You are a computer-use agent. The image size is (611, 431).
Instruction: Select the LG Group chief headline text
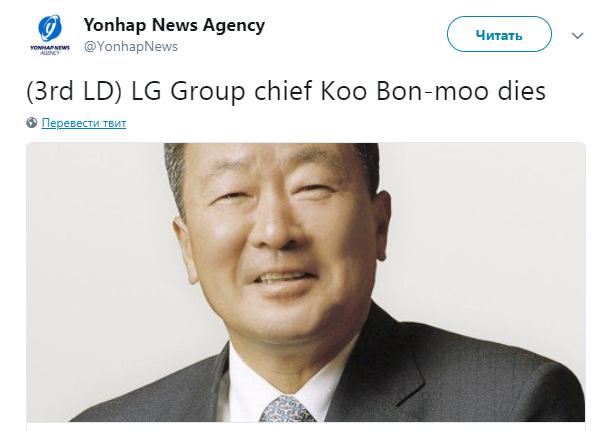point(286,91)
